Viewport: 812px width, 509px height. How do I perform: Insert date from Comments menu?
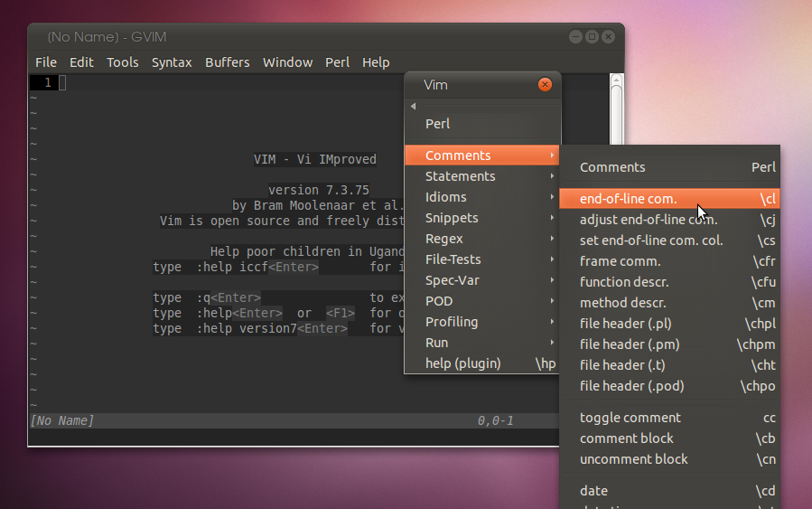(669, 490)
